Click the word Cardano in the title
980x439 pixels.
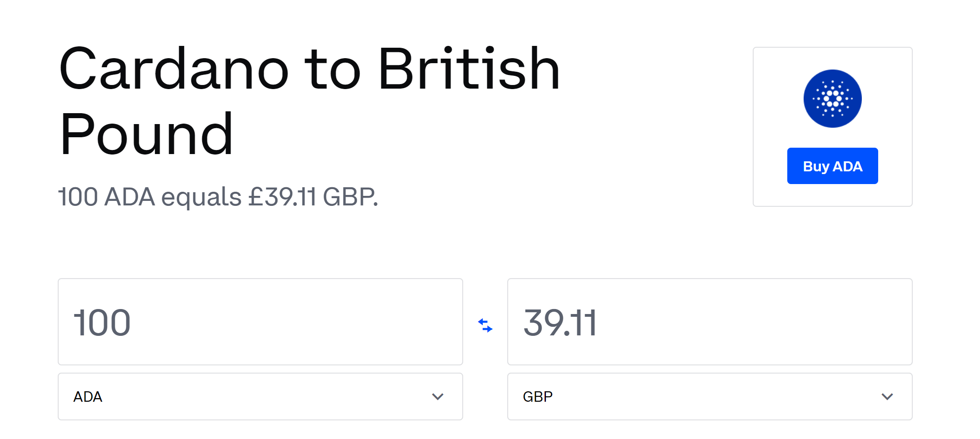point(174,69)
